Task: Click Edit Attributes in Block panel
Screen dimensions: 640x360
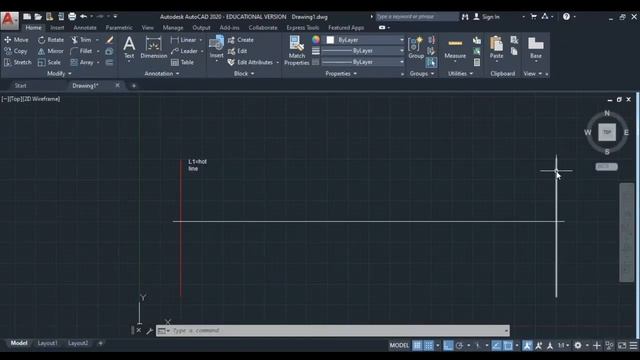Action: point(250,62)
